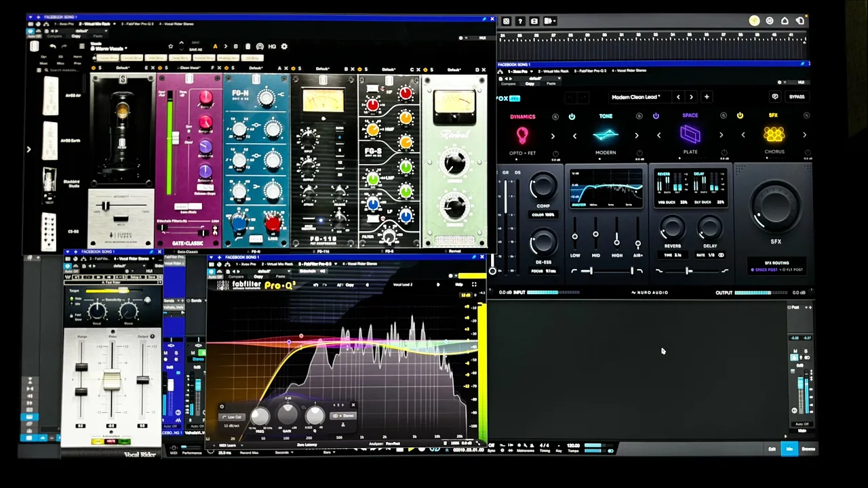Click the left arrow beside Tone Modern
The image size is (868, 488).
(574, 136)
